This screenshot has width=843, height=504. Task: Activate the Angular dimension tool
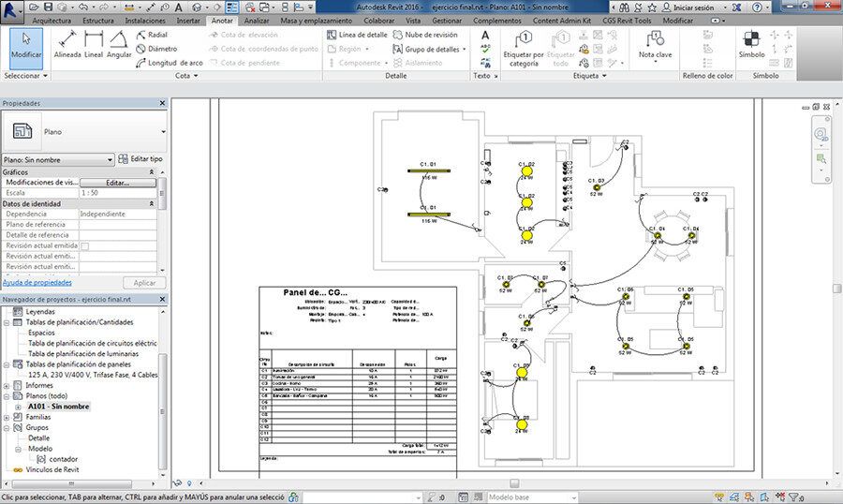119,44
